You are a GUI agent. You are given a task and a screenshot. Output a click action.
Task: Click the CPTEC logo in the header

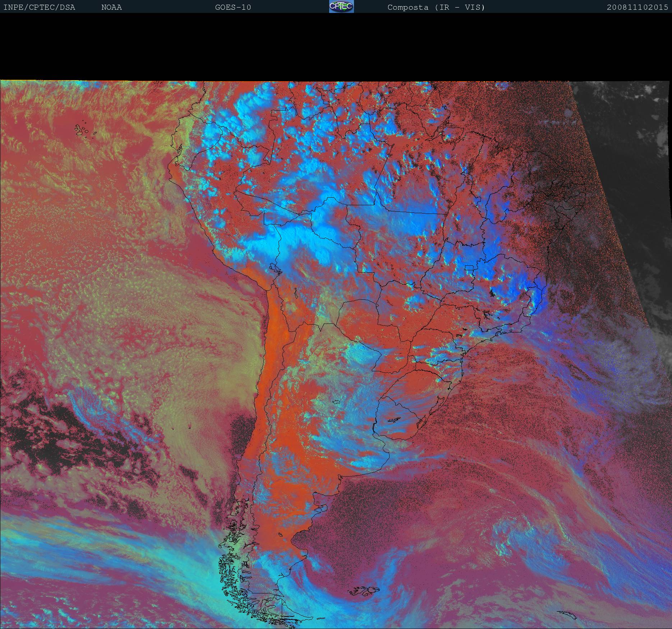[x=341, y=6]
